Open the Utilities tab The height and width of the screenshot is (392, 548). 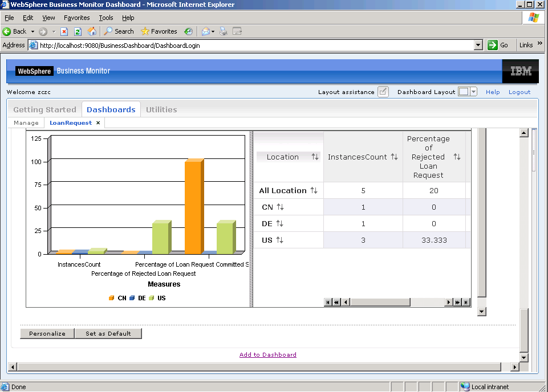click(x=161, y=109)
